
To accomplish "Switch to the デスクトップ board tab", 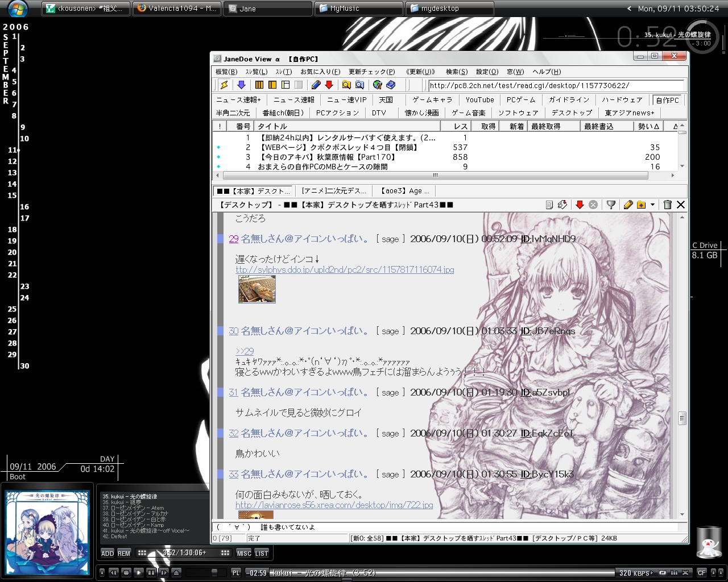I will click(572, 113).
